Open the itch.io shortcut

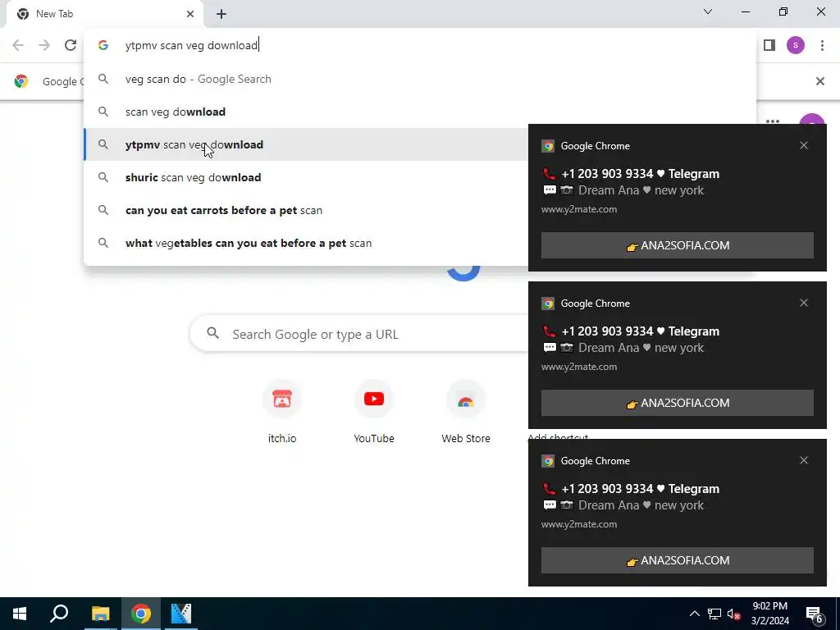282,412
